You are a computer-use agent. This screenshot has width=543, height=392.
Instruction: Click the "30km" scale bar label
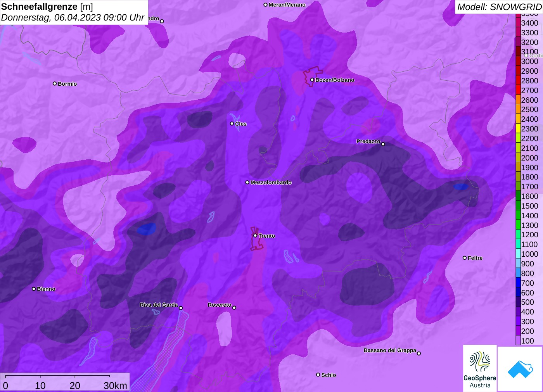115,385
